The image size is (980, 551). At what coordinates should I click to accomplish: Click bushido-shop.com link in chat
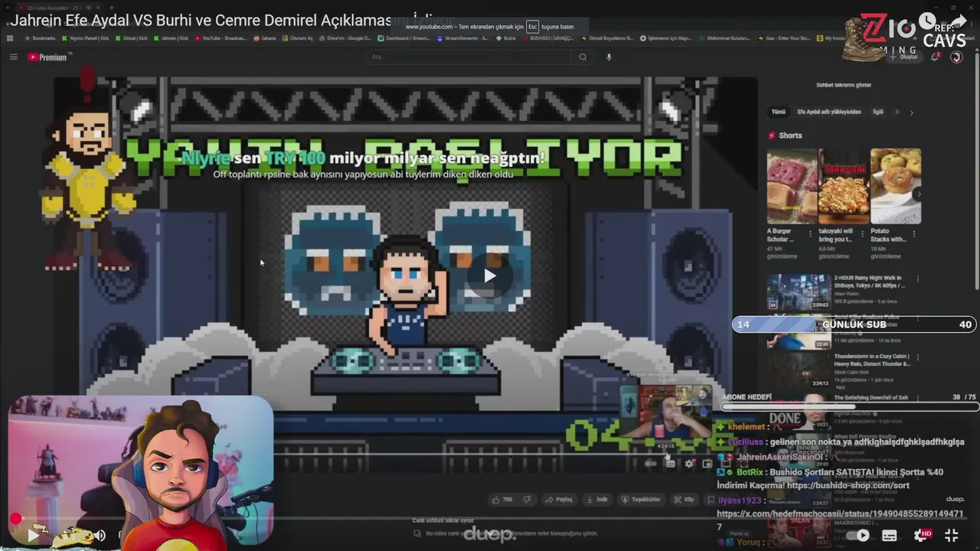tap(848, 485)
